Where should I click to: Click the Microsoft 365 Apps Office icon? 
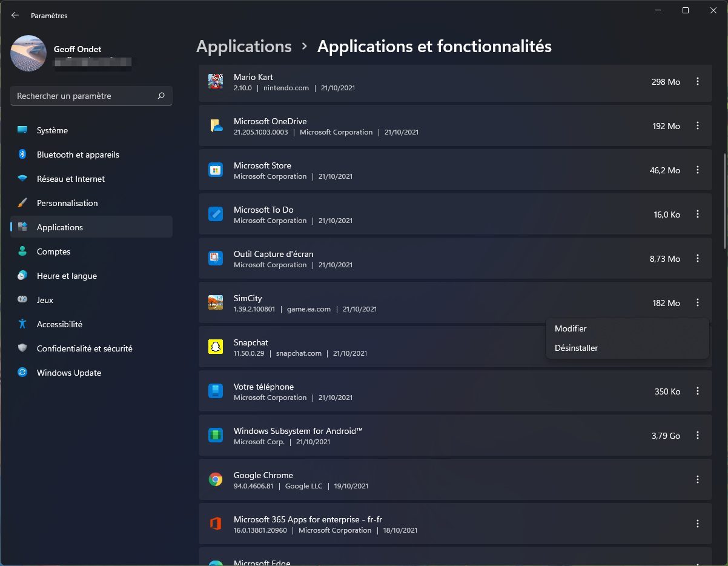[x=215, y=524]
